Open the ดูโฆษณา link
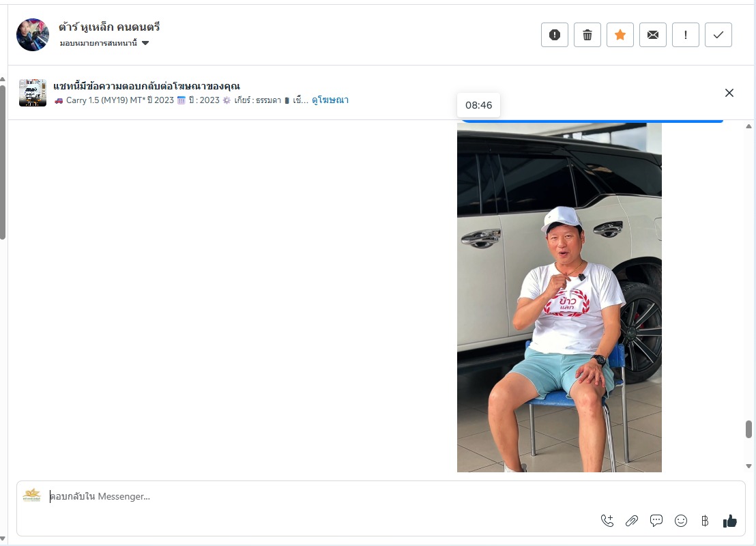 (x=330, y=100)
